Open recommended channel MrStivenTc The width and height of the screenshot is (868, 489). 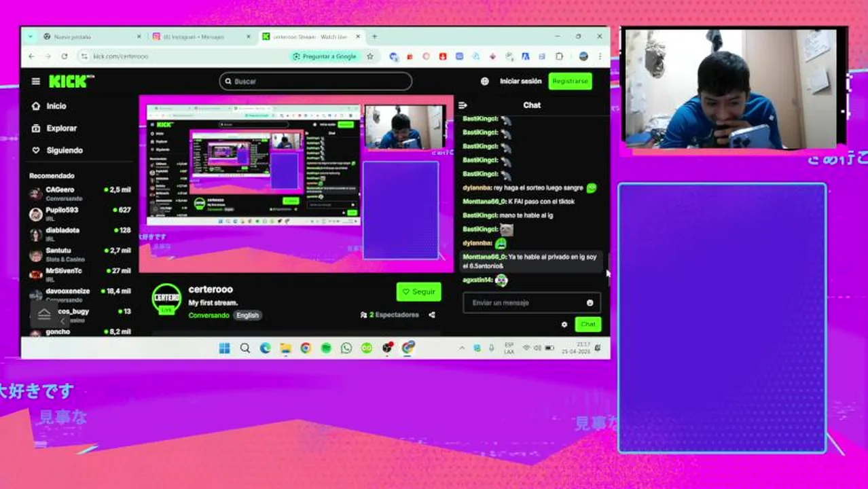click(80, 275)
